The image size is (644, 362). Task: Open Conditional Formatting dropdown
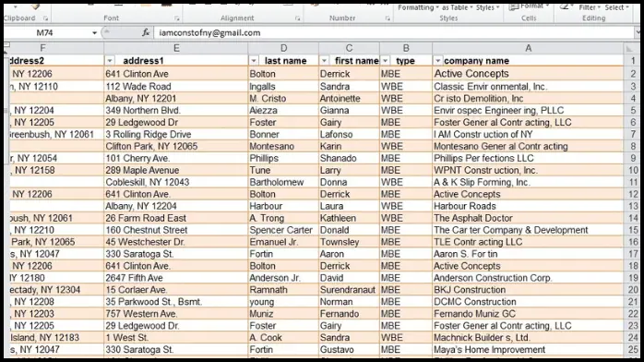[418, 7]
